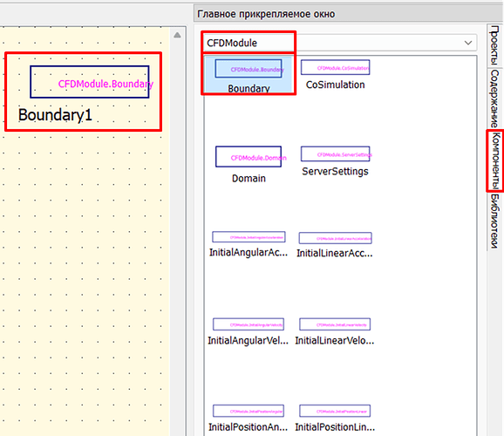The height and width of the screenshot is (436, 504).
Task: Select the InitialLinearAcc... component
Action: point(335,245)
